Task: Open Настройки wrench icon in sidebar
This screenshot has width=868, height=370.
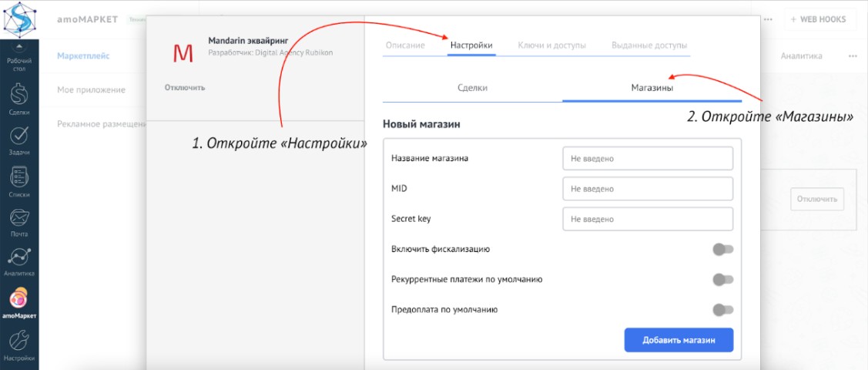Action: tap(19, 345)
